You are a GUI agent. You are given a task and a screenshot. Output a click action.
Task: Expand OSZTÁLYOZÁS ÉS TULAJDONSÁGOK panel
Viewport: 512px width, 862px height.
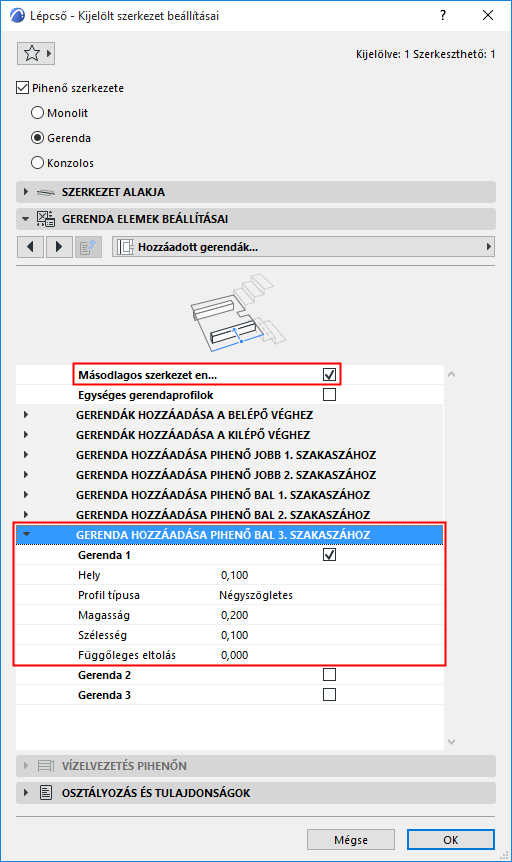(x=25, y=793)
